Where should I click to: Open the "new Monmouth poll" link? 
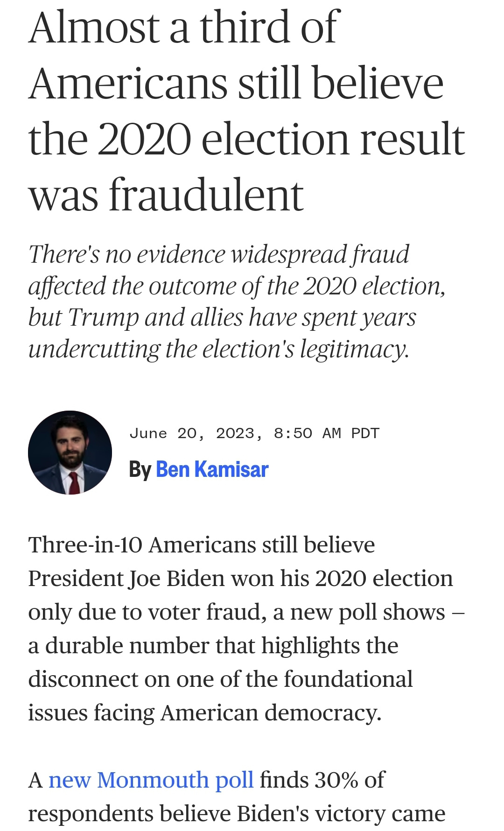151,780
